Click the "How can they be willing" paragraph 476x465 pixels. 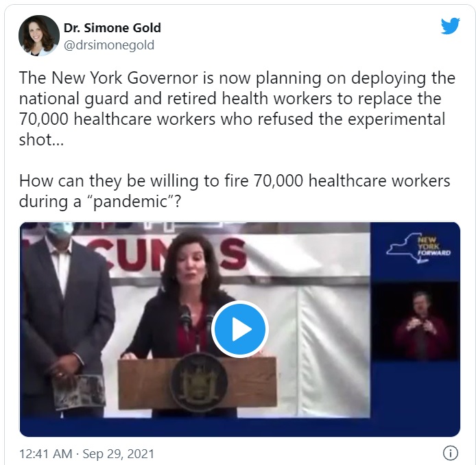pyautogui.click(x=235, y=191)
